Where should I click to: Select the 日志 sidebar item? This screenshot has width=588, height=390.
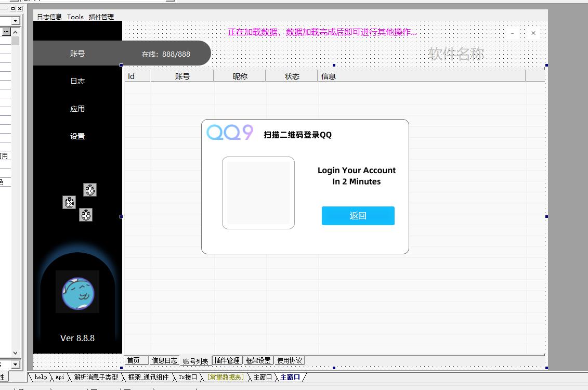point(77,81)
